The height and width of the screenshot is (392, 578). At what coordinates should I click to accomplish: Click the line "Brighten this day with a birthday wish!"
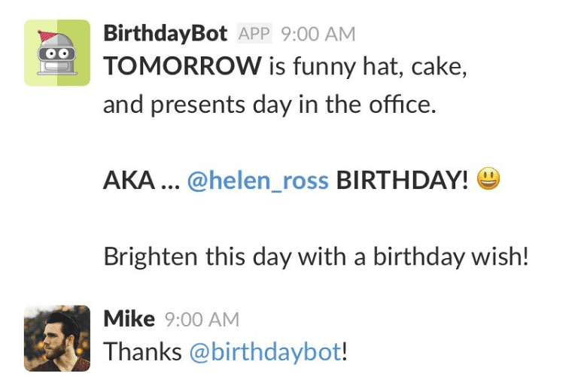coord(316,257)
